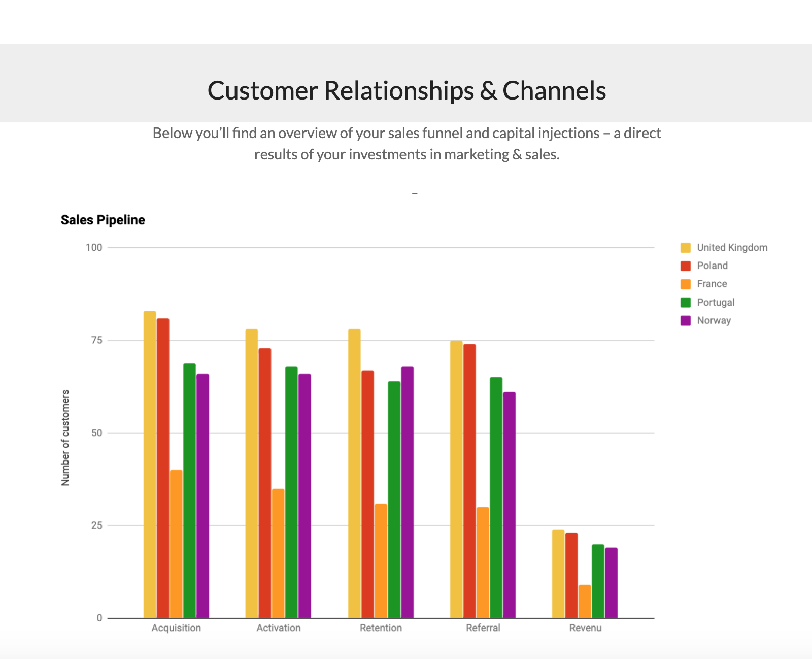Click the small blue link under the description
This screenshot has width=812, height=659.
(x=415, y=193)
